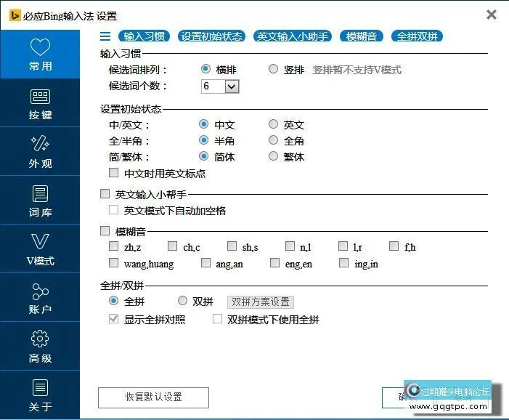Close the Bing input settings window
509x420 pixels.
click(492, 15)
